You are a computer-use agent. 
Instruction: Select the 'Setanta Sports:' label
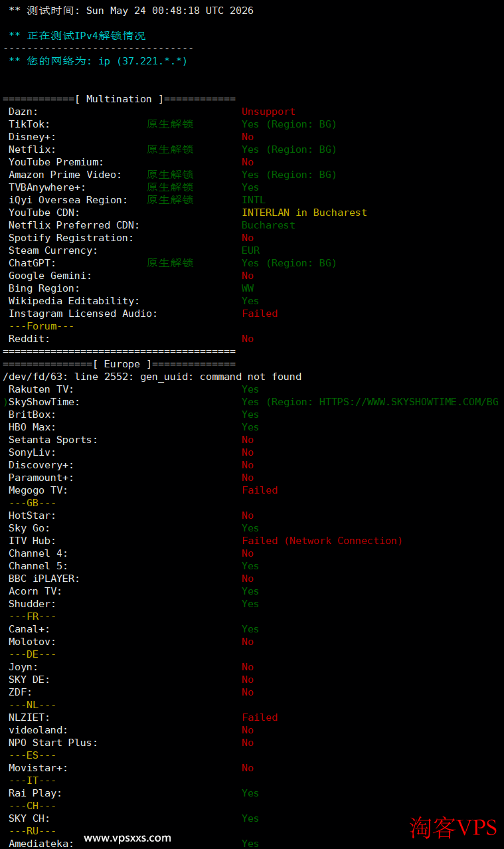tap(53, 440)
